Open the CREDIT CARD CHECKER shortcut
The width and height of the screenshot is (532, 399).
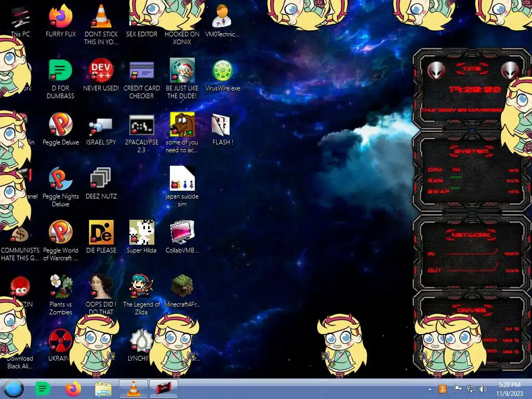point(142,79)
